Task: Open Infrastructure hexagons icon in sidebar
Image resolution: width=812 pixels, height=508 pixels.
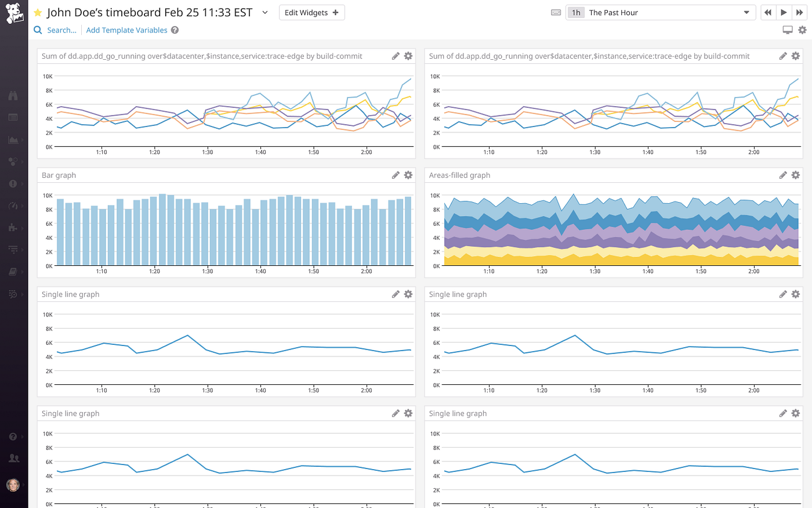Action: 13,161
